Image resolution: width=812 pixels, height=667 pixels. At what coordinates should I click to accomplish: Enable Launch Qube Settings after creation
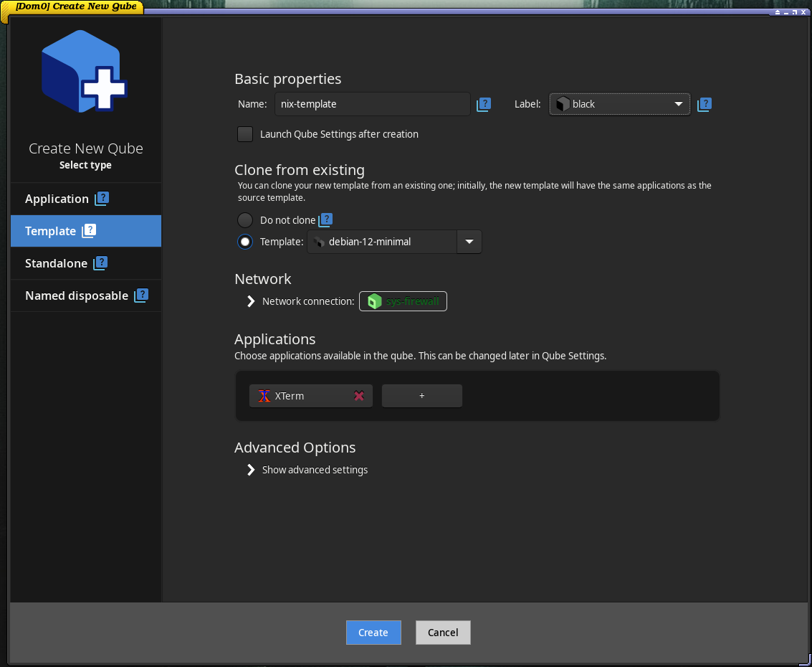(x=244, y=134)
